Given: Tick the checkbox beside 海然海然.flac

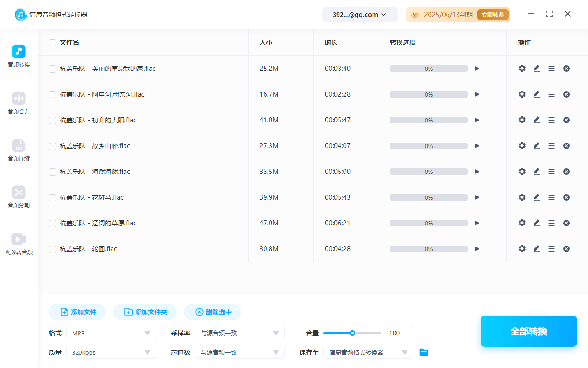Looking at the screenshot, I should pyautogui.click(x=52, y=172).
